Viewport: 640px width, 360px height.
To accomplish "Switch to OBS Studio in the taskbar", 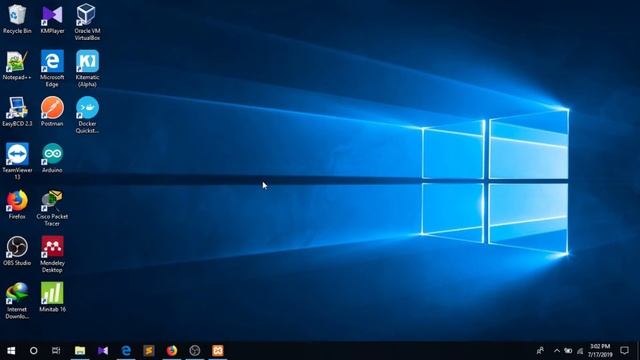I will [x=195, y=351].
